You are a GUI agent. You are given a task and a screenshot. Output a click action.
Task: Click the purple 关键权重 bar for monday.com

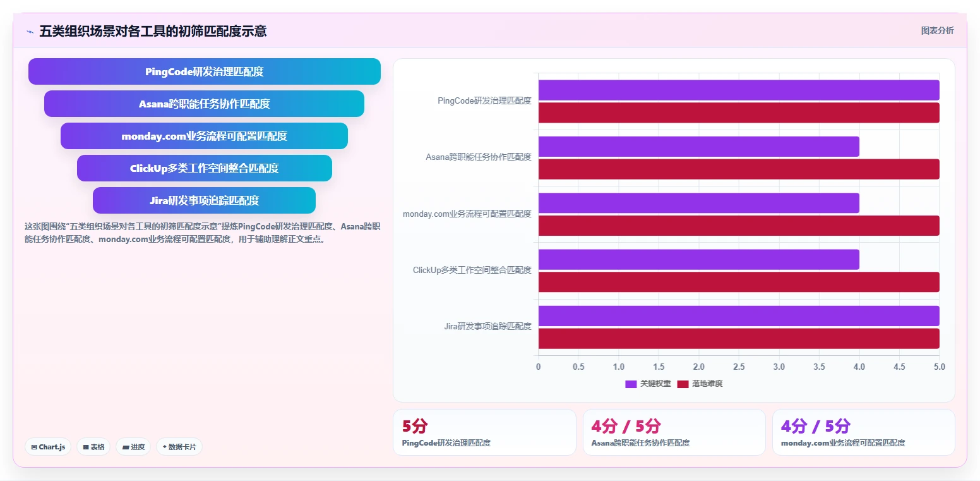click(699, 203)
